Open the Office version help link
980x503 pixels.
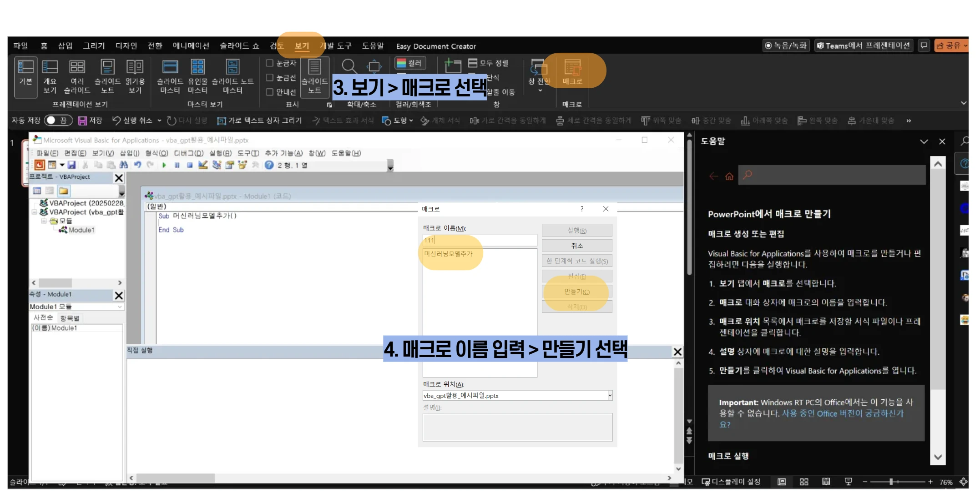tap(811, 419)
